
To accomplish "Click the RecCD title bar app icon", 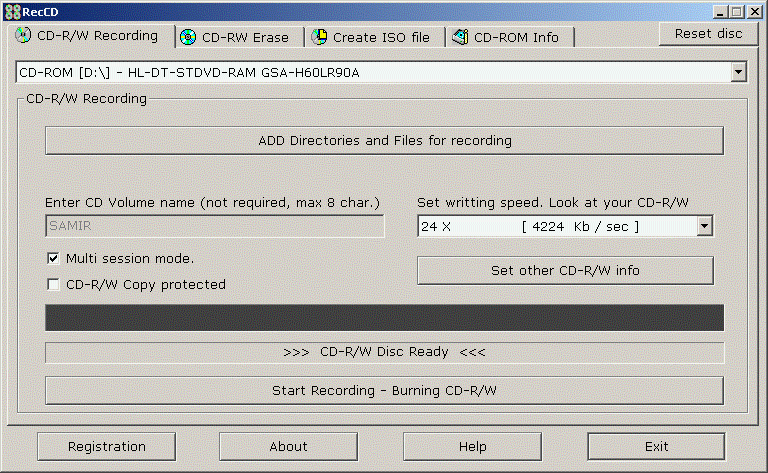I will click(10, 10).
